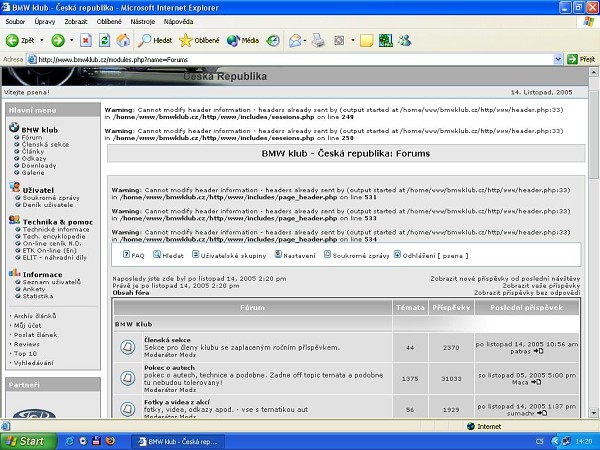Image resolution: width=600 pixels, height=450 pixels.
Task: Open Soukromé zprávy in the forum bar
Action: point(356,255)
